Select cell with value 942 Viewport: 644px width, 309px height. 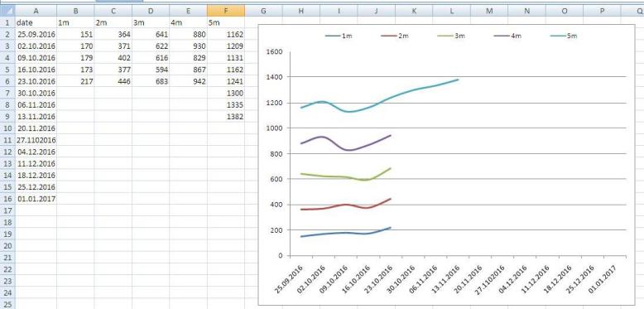point(189,81)
